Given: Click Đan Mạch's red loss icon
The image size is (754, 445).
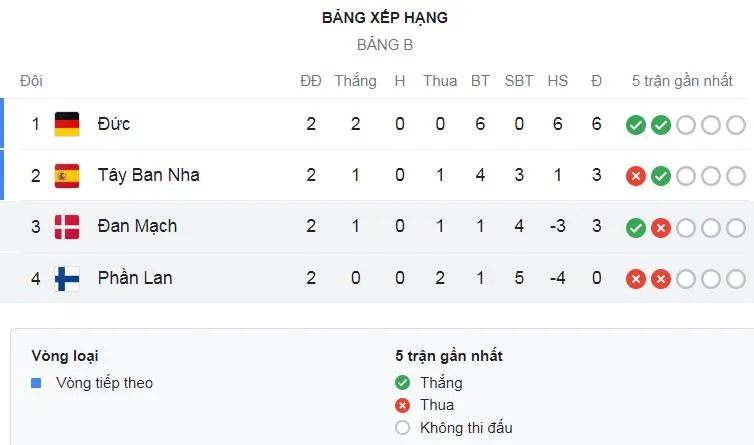Looking at the screenshot, I should (660, 228).
